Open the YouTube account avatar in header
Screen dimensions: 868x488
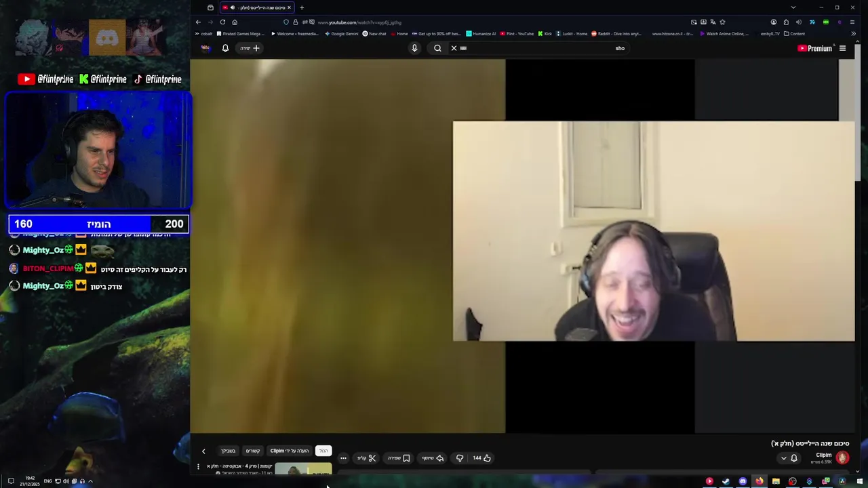tap(205, 48)
